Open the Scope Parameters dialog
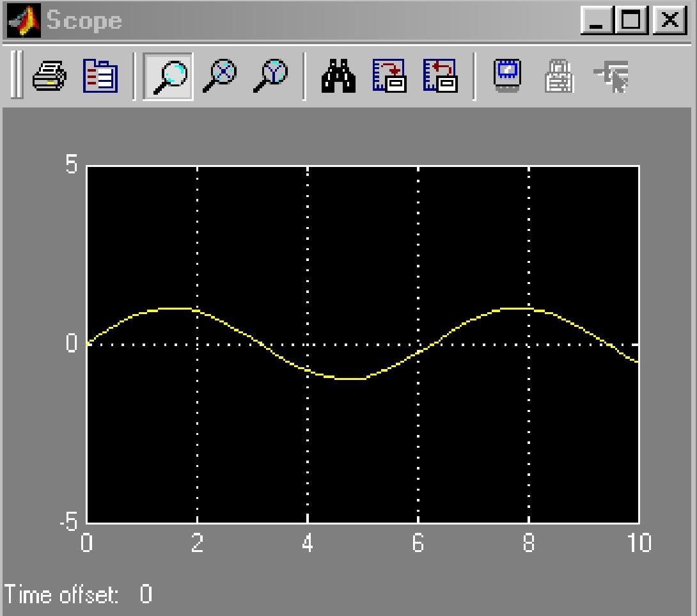697x616 pixels. click(100, 77)
